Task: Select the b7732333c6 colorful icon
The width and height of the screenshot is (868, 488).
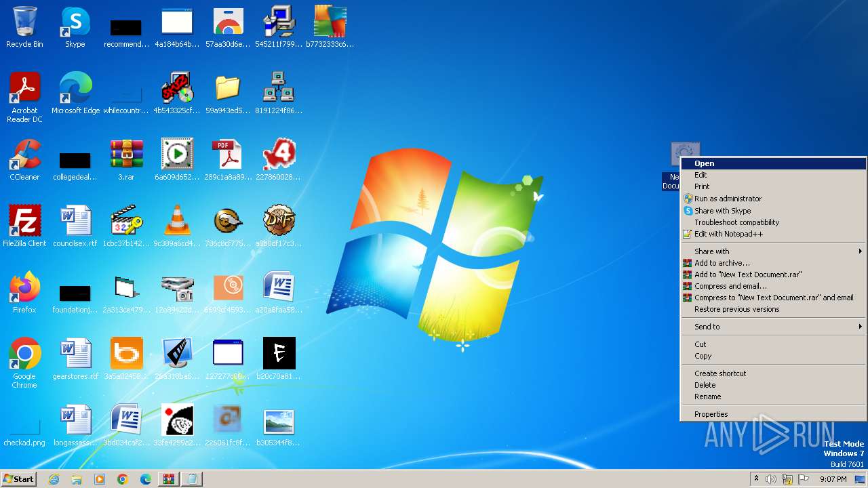Action: [330, 27]
